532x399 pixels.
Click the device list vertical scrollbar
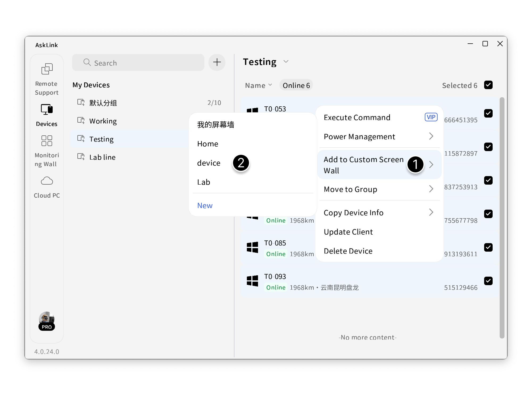502,218
